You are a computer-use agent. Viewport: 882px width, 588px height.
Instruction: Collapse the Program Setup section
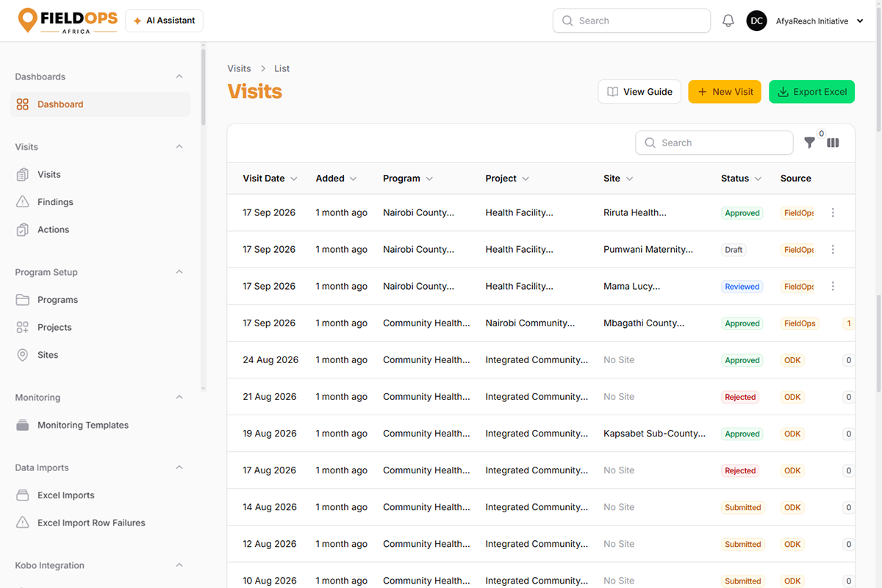click(x=179, y=273)
